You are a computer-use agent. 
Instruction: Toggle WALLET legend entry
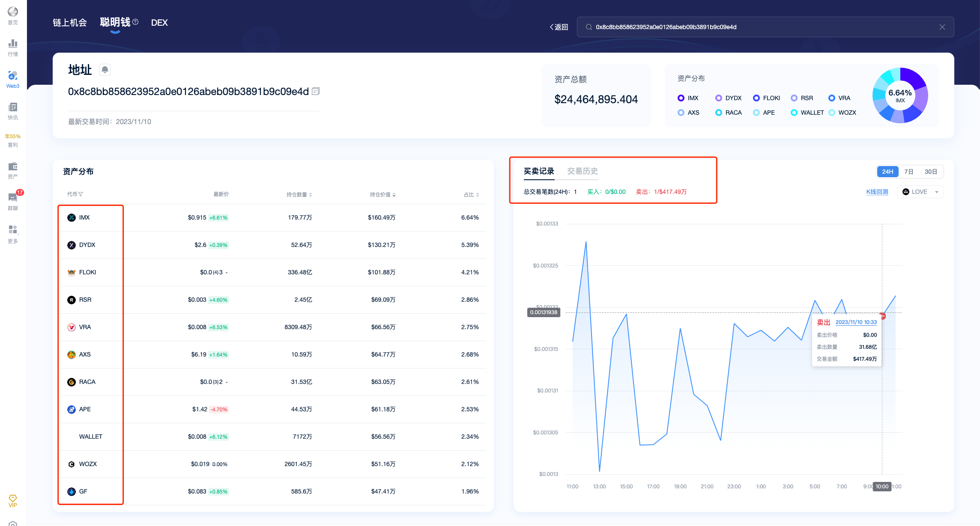coord(807,113)
